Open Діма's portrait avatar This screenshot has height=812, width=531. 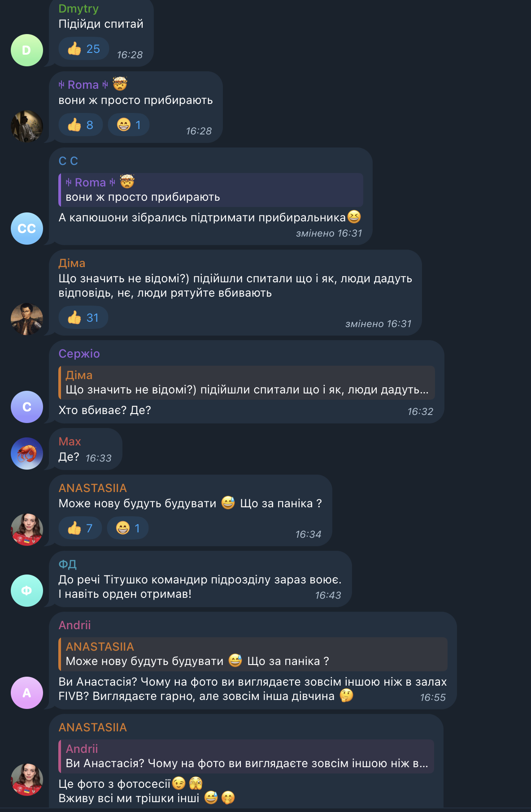[27, 319]
